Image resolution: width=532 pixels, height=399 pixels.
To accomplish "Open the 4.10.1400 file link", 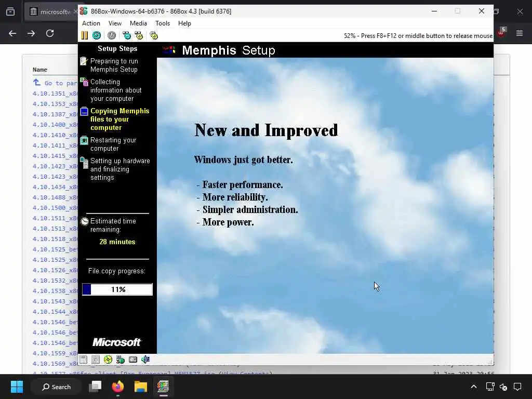I will point(55,125).
